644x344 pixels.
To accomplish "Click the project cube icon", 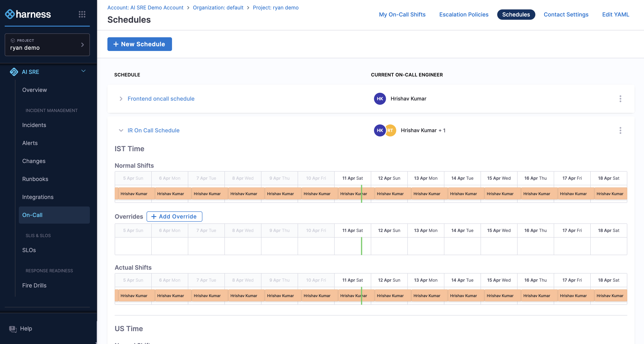I will tap(13, 40).
